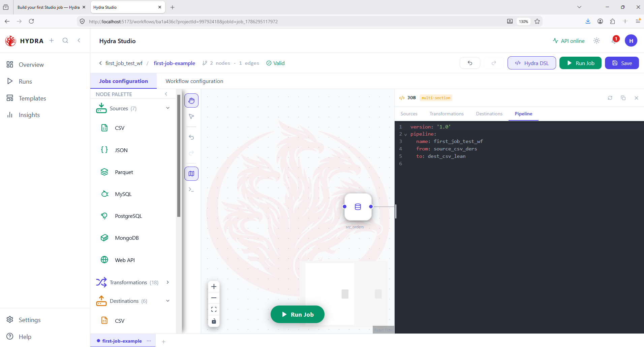Select the src_orders database node
The image size is (644, 347).
pyautogui.click(x=358, y=207)
